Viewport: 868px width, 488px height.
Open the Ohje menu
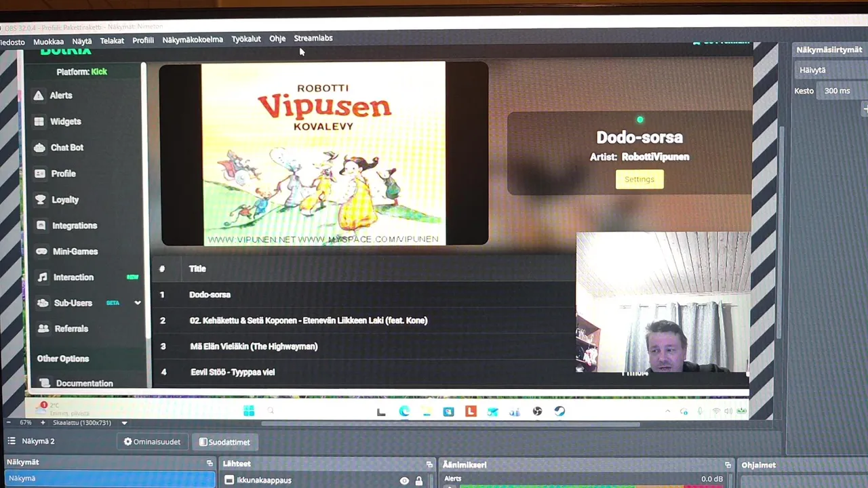pos(277,39)
